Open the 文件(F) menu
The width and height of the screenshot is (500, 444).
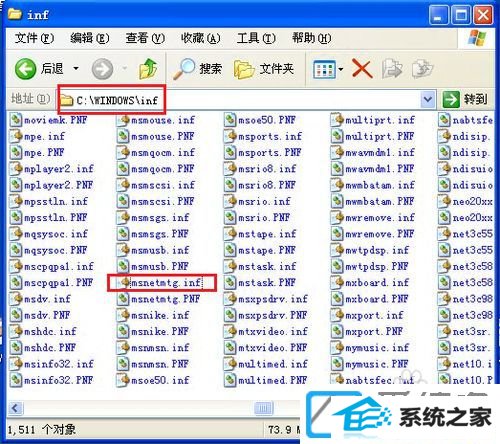(34, 38)
